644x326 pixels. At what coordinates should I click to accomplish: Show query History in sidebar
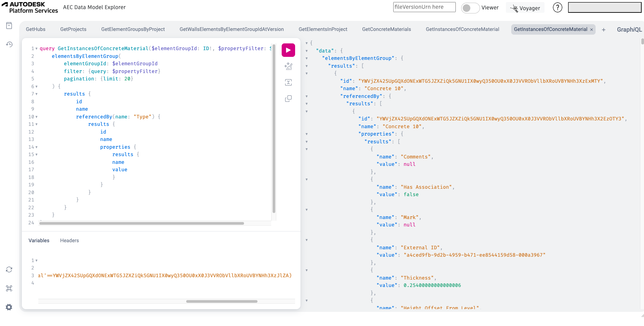click(x=9, y=44)
